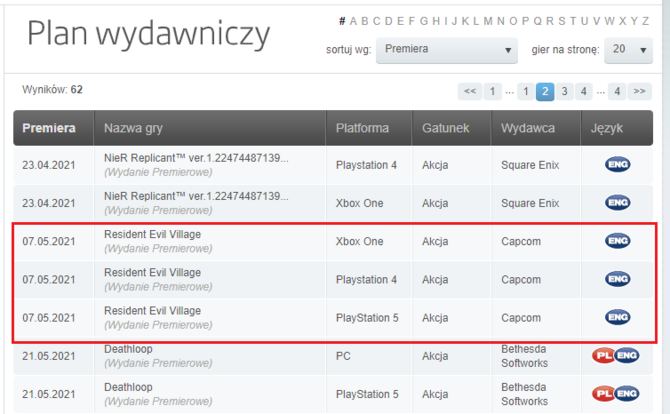Click ENG icon in Resident Evil Village Playstation 4 row

coord(617,279)
